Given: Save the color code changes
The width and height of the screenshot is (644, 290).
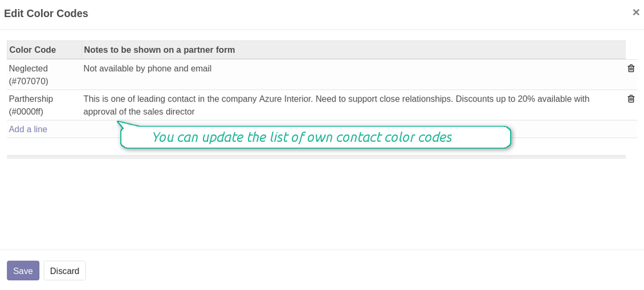Looking at the screenshot, I should point(23,271).
